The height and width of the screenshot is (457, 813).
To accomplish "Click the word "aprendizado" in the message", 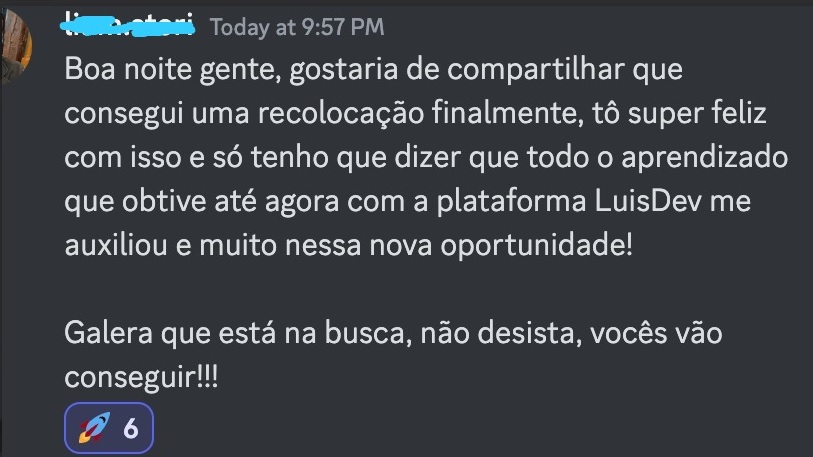I will pyautogui.click(x=705, y=158).
